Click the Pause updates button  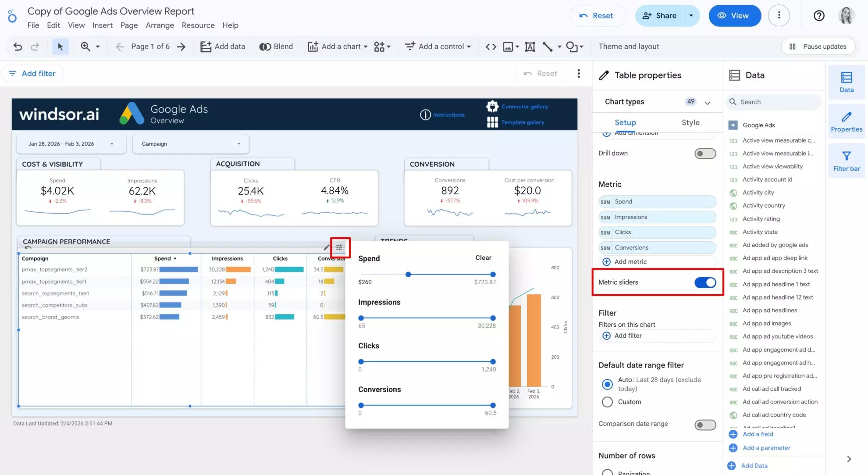pos(818,46)
